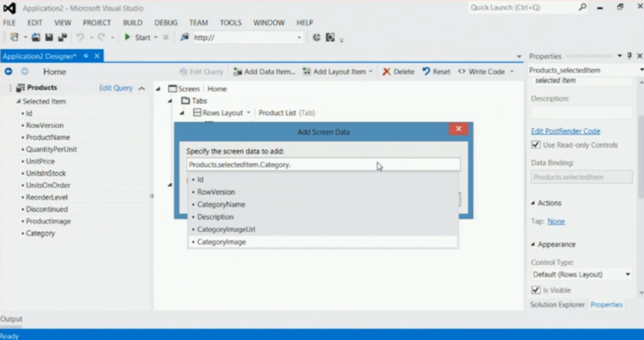Select CategoryImage in the suggestion list

coord(323,242)
